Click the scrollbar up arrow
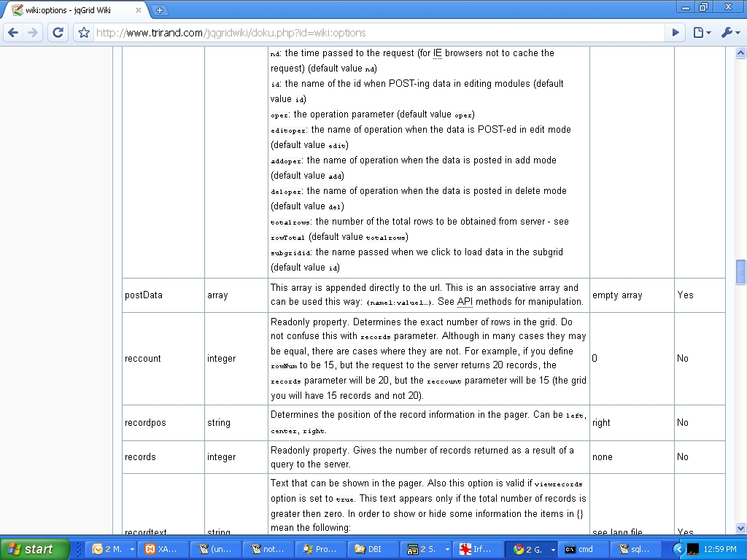Screen dimensions: 747x560 pyautogui.click(x=740, y=52)
